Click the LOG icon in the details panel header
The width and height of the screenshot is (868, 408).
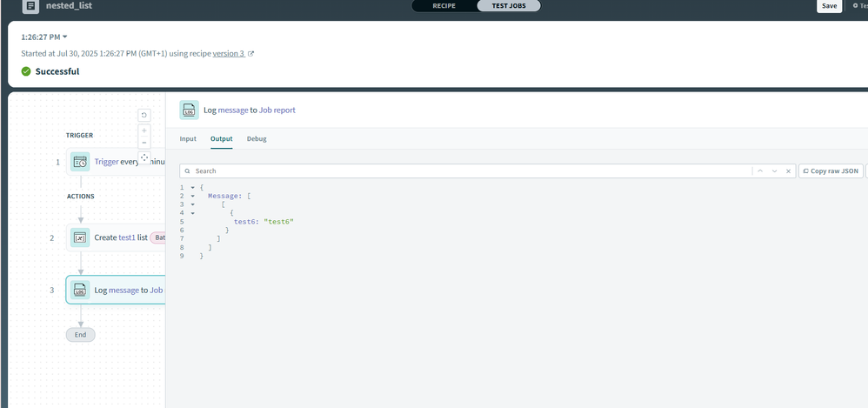(x=190, y=110)
